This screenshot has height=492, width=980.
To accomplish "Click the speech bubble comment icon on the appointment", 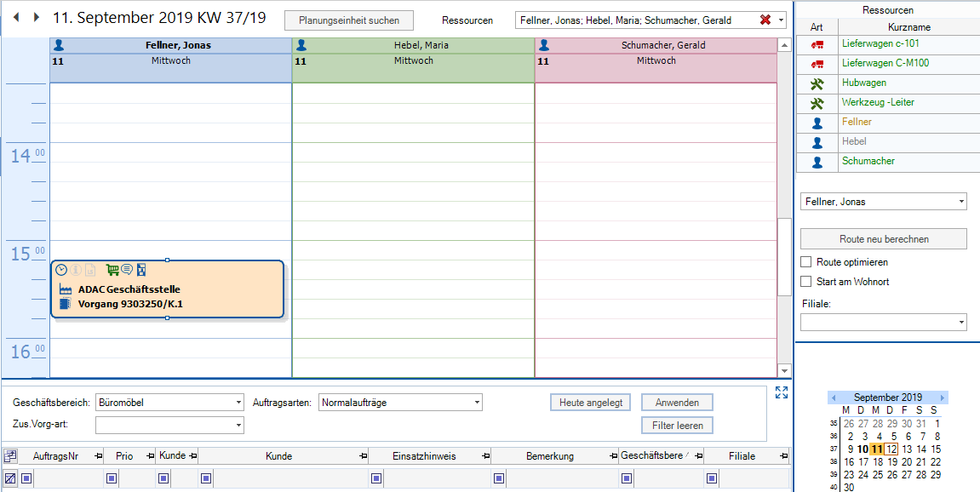I will tap(127, 270).
